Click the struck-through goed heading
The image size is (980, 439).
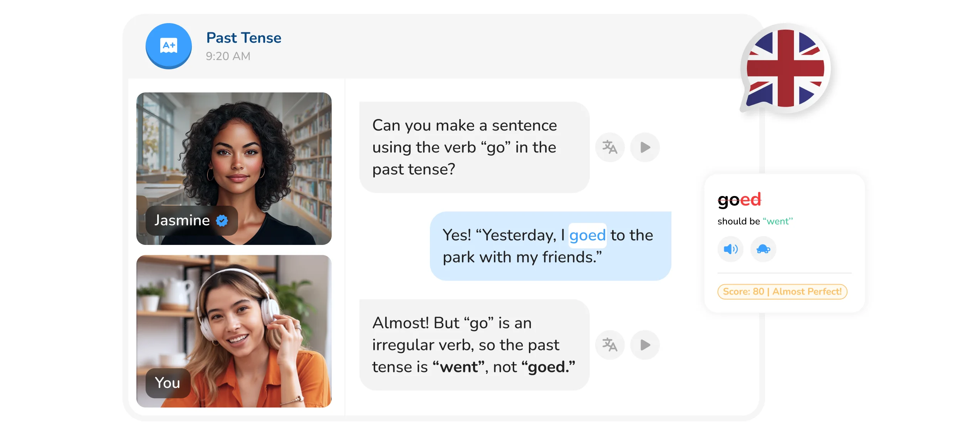click(x=739, y=199)
